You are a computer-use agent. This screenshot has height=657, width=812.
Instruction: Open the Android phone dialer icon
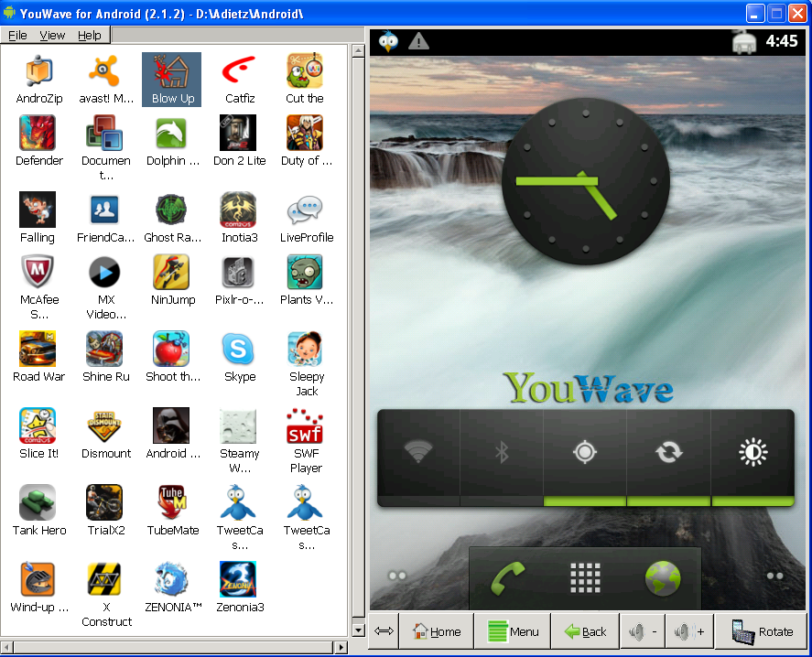tap(507, 577)
